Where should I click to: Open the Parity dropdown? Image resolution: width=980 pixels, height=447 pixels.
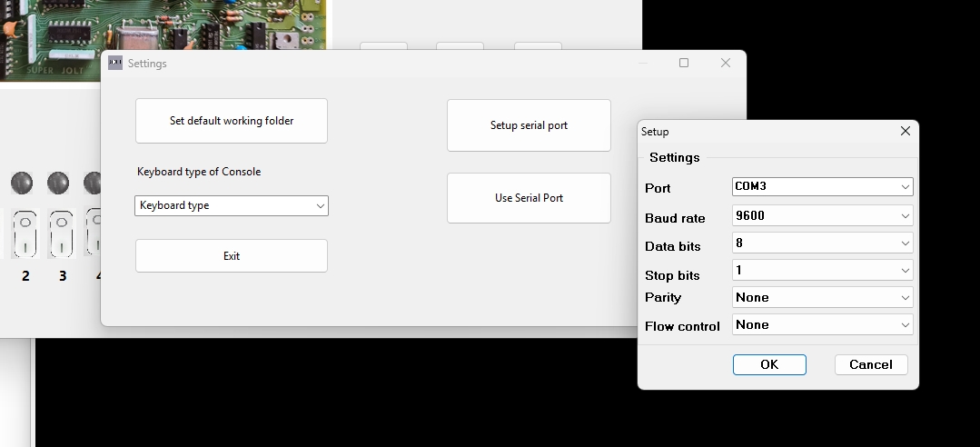822,297
